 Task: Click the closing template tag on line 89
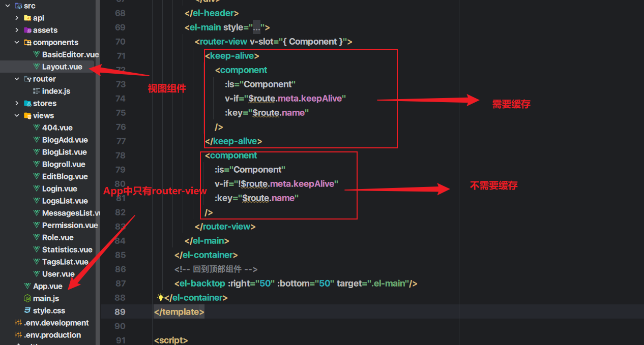click(179, 312)
